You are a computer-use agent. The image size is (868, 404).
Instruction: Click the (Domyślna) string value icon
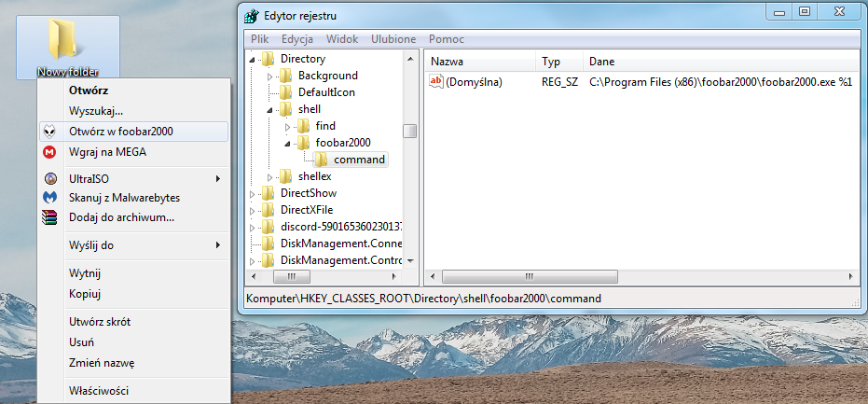click(436, 82)
